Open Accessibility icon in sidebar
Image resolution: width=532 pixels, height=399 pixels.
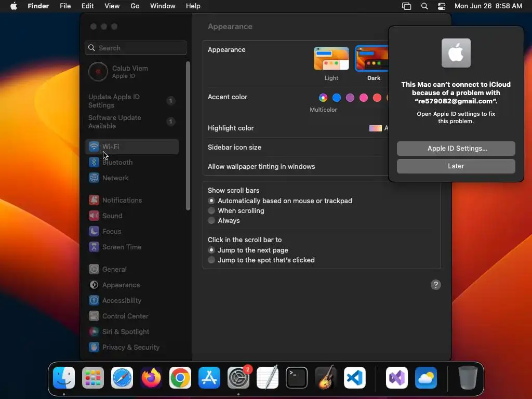(94, 301)
